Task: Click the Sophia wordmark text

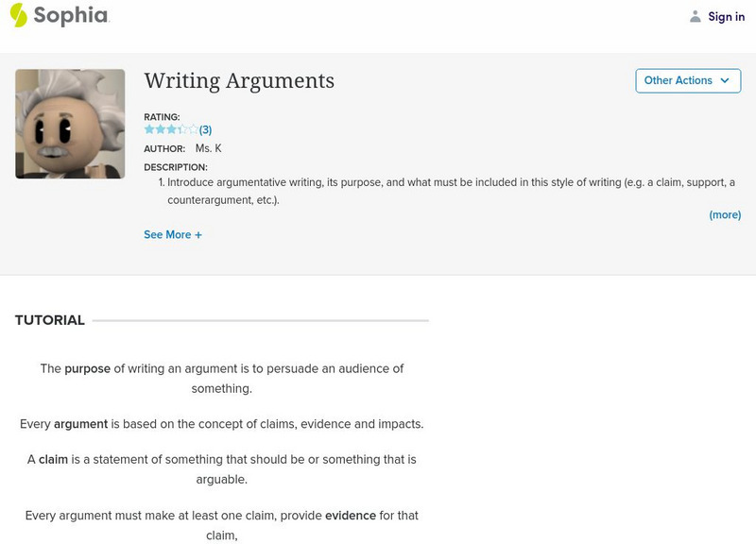Action: tap(71, 16)
